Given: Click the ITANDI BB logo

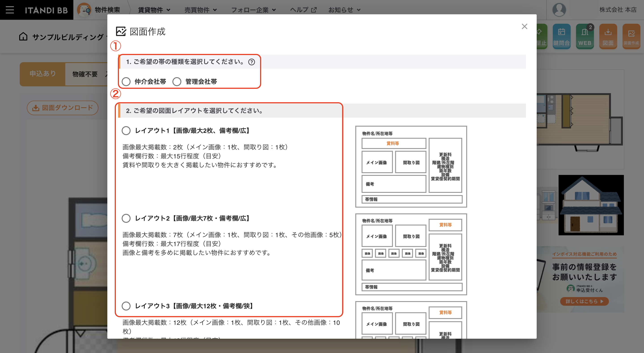Looking at the screenshot, I should pyautogui.click(x=46, y=10).
